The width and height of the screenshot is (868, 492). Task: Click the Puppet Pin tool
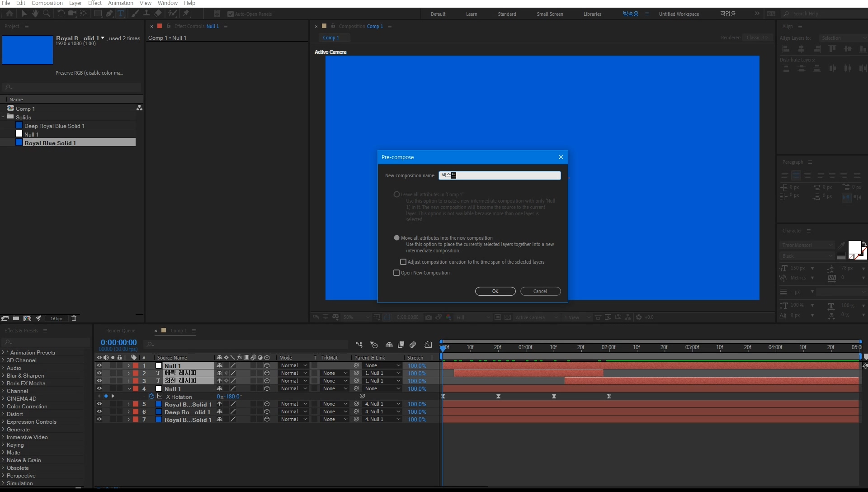tap(186, 14)
